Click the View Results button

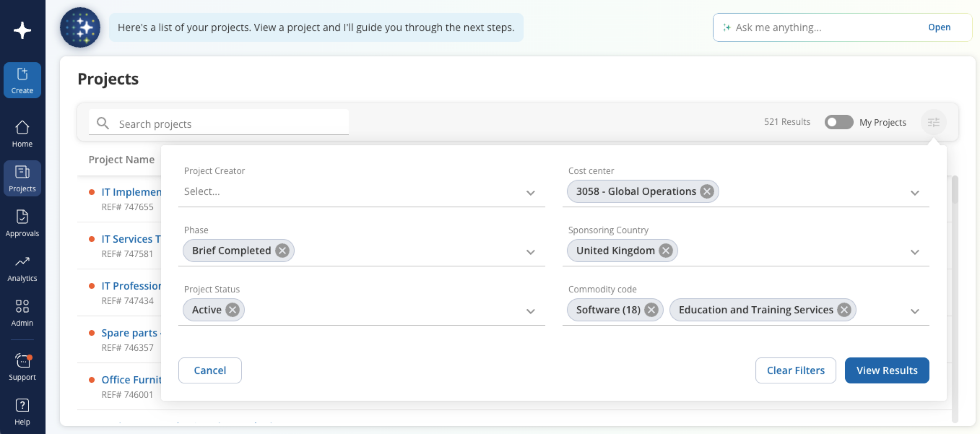[887, 370]
